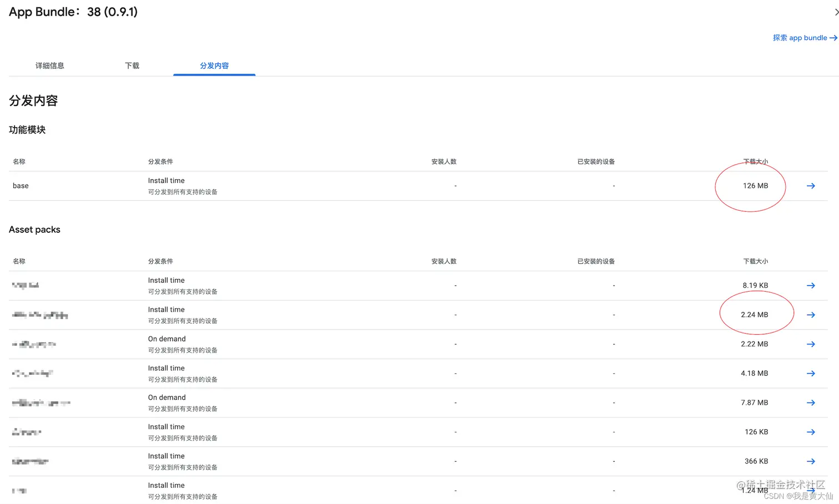Click the 4.18 MB size value
This screenshot has height=504, width=839.
[754, 374]
